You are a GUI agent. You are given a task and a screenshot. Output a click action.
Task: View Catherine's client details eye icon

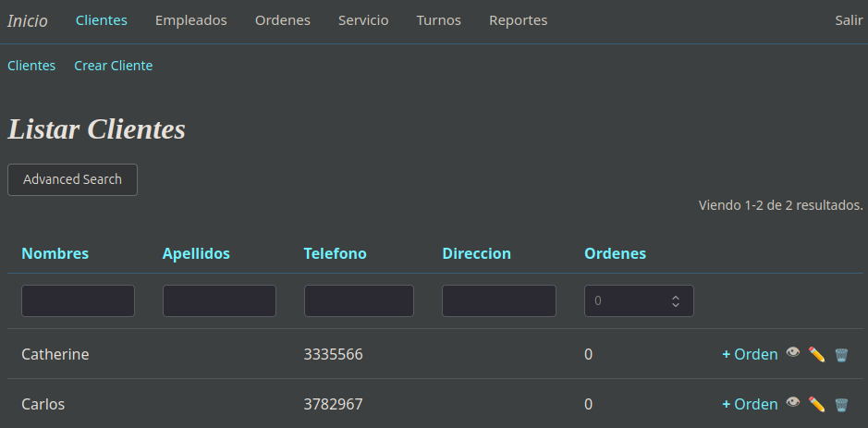click(793, 353)
